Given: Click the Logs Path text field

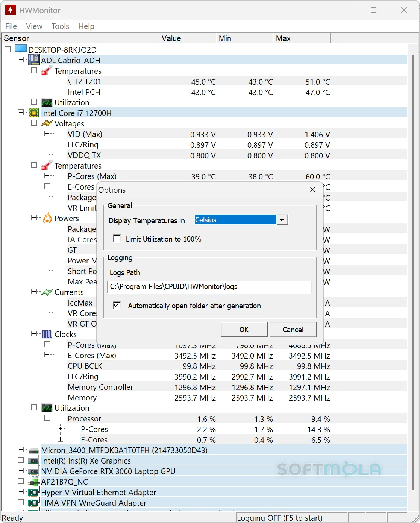Looking at the screenshot, I should click(x=209, y=287).
